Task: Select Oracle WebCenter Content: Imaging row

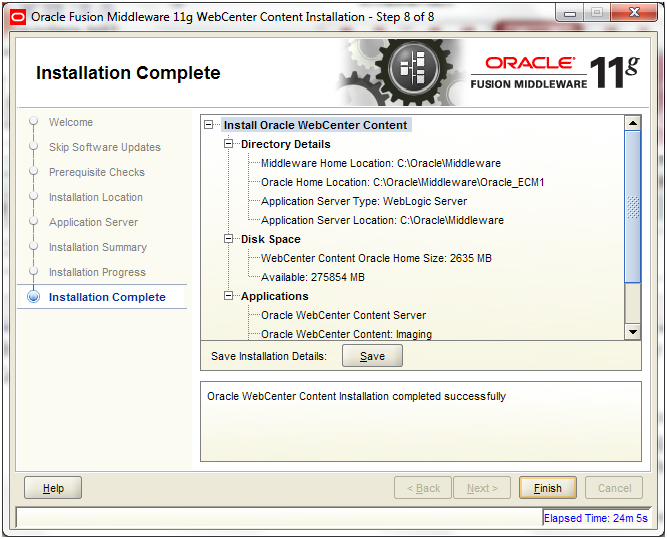Action: coord(346,334)
